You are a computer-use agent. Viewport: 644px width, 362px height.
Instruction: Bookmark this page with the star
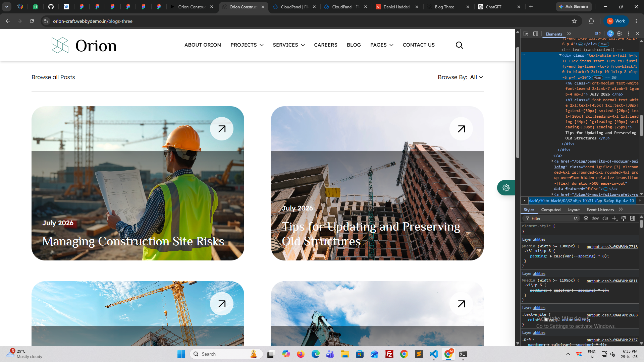point(574,21)
